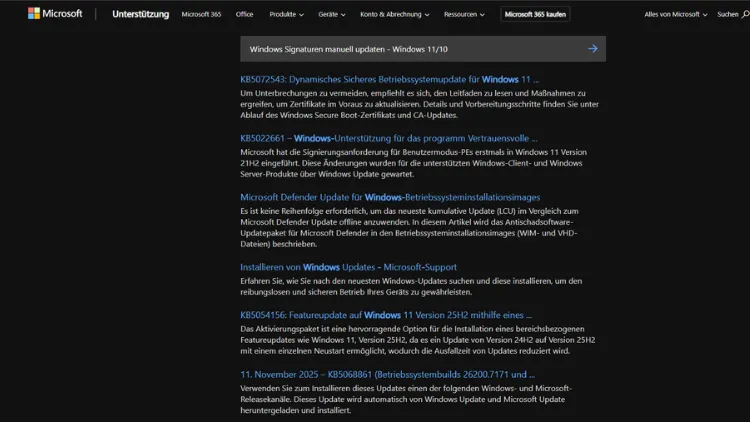The image size is (750, 422).
Task: Open Installieren von Windows Updates result
Action: [348, 267]
